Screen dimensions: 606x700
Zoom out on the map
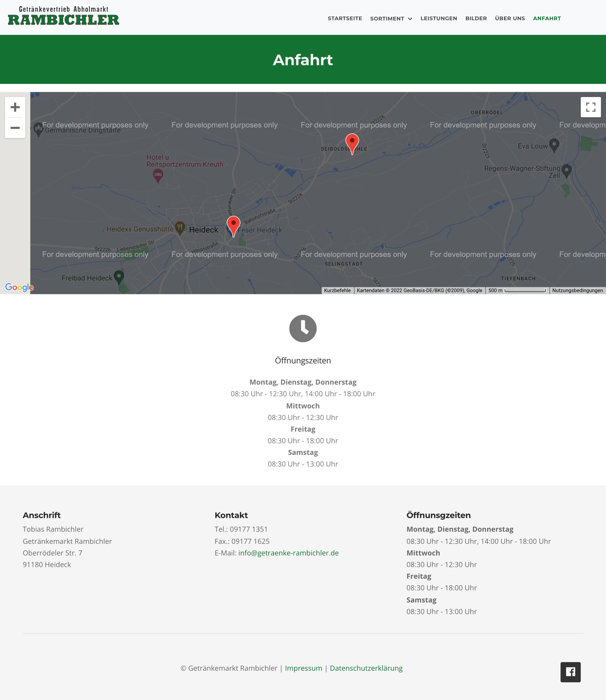pos(15,128)
